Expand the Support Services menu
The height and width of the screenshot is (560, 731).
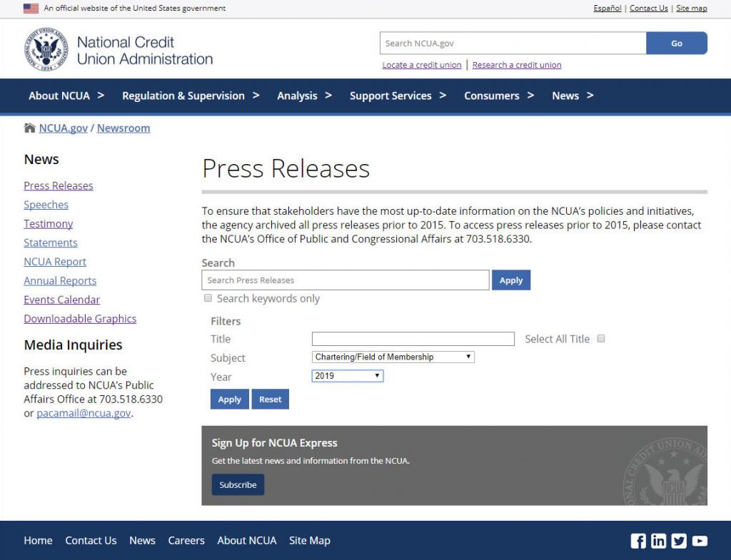(398, 96)
